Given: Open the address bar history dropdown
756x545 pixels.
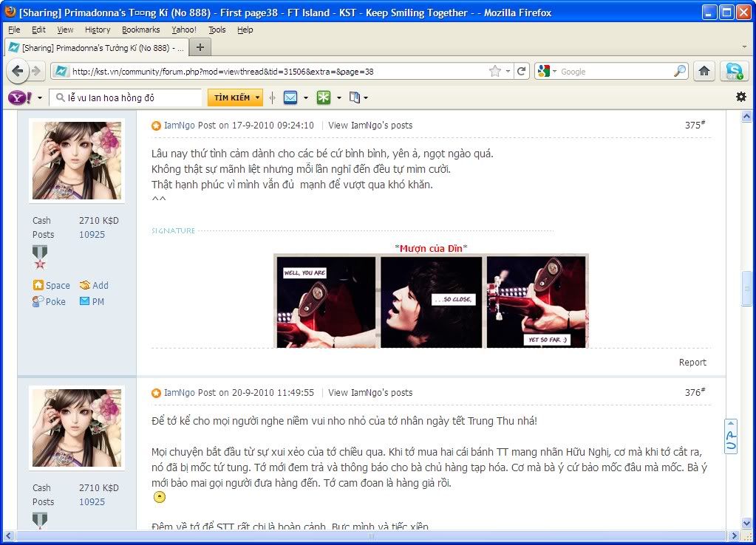Looking at the screenshot, I should [x=508, y=72].
